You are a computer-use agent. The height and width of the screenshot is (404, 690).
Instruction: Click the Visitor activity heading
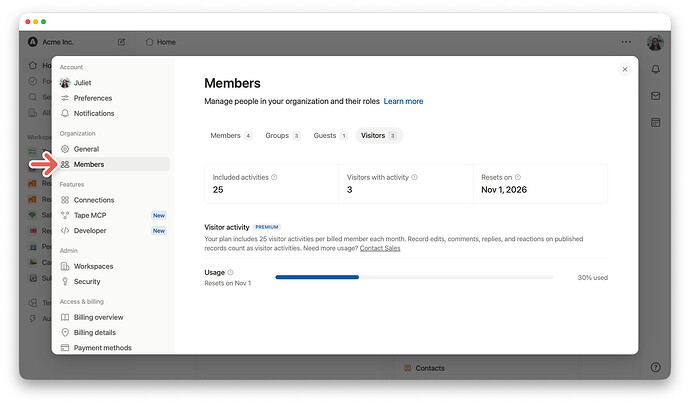point(227,227)
